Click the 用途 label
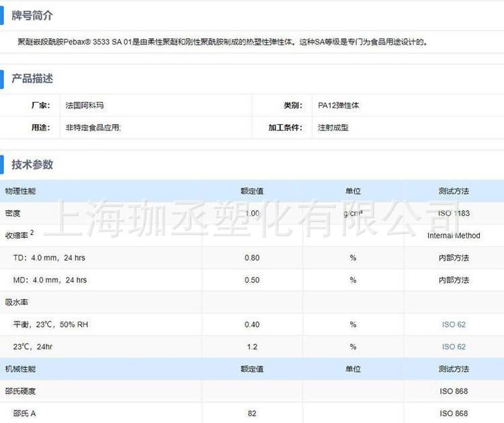This screenshot has width=504, height=423. pos(41,128)
